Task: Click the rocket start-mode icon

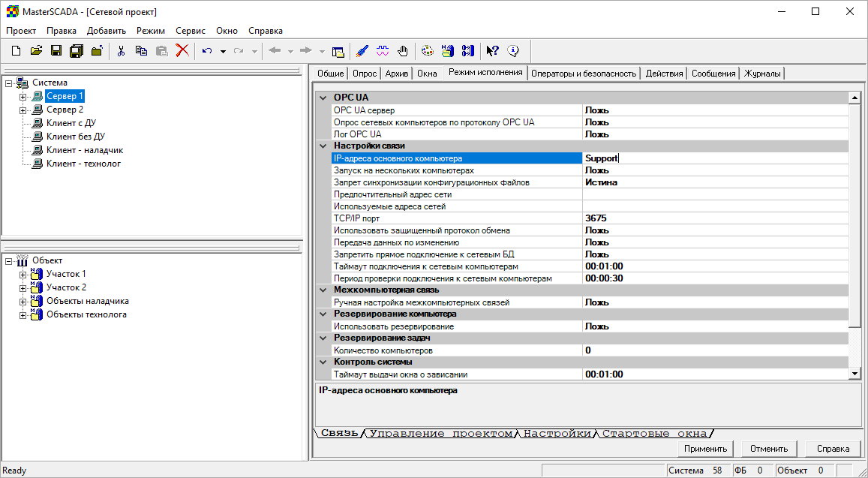Action: point(362,51)
